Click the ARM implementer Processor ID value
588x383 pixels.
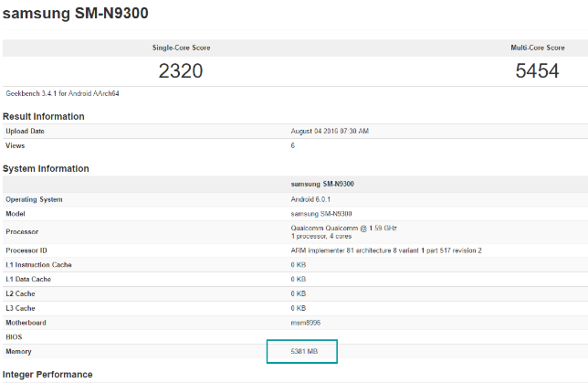point(386,250)
